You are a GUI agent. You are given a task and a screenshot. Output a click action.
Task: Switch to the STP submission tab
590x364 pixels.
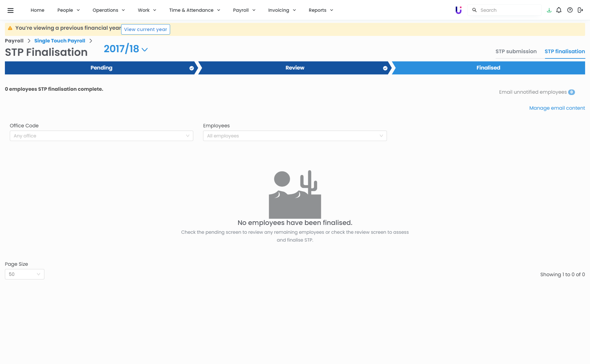pyautogui.click(x=516, y=52)
